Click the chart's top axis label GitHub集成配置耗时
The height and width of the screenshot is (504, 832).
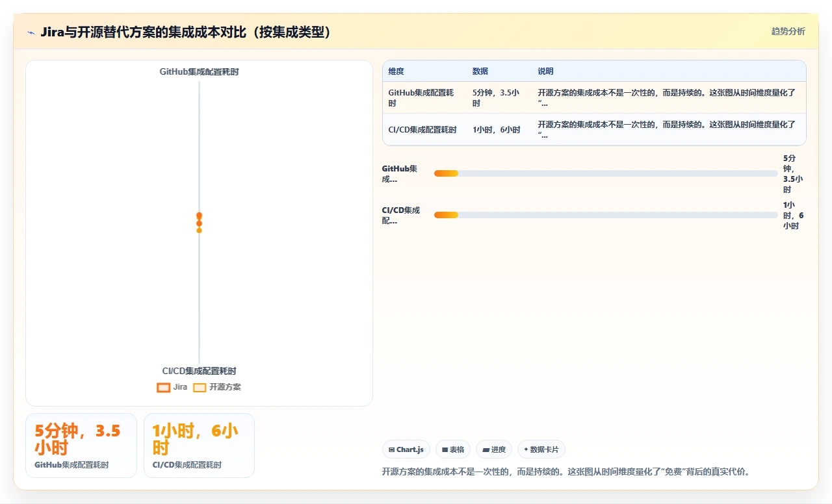(199, 71)
